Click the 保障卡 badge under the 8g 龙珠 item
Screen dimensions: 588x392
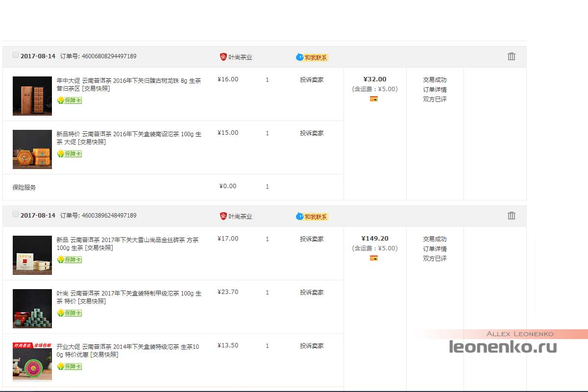coord(70,100)
